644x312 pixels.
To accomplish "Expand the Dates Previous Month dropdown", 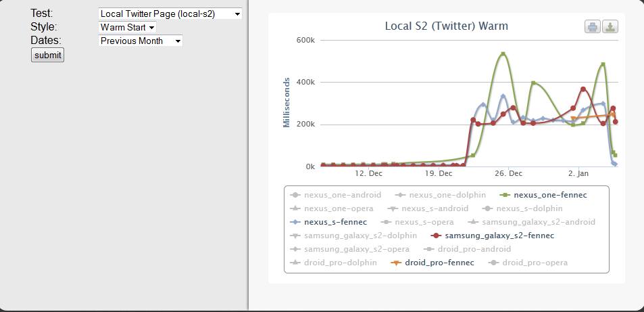I will point(141,41).
